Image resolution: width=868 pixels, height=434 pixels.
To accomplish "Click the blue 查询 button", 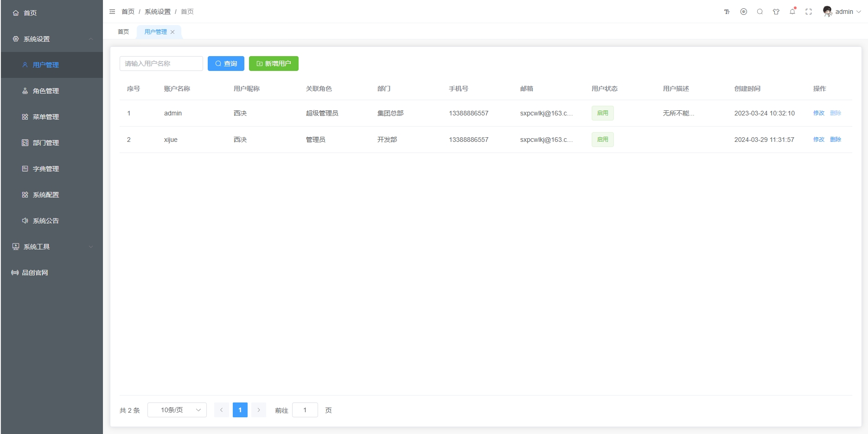I will (x=226, y=64).
